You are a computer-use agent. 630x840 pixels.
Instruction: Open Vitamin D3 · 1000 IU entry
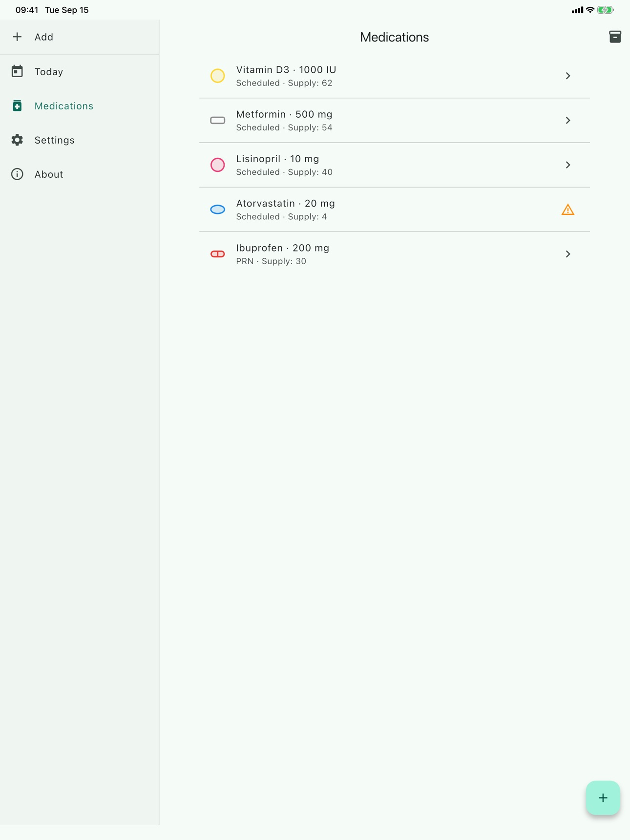pos(394,76)
